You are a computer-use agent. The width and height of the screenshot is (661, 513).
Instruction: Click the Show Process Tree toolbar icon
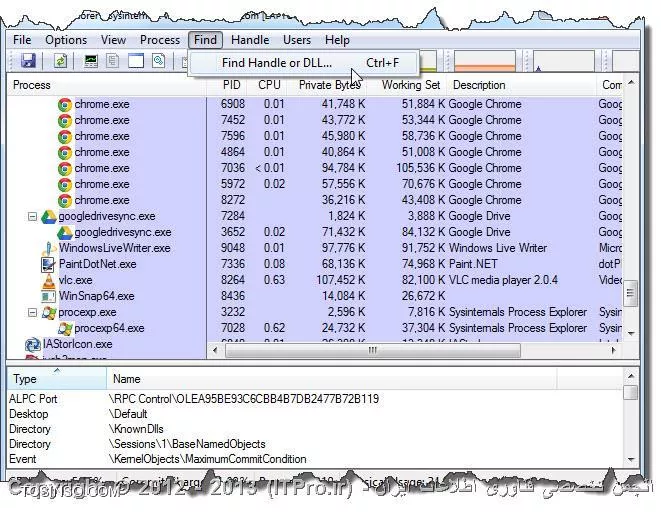click(x=113, y=61)
